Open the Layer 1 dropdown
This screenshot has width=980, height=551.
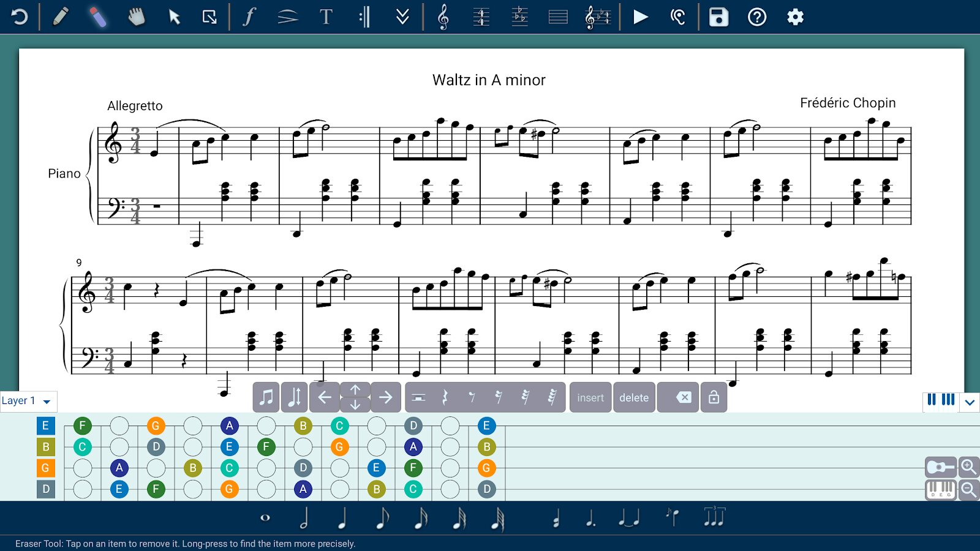28,401
